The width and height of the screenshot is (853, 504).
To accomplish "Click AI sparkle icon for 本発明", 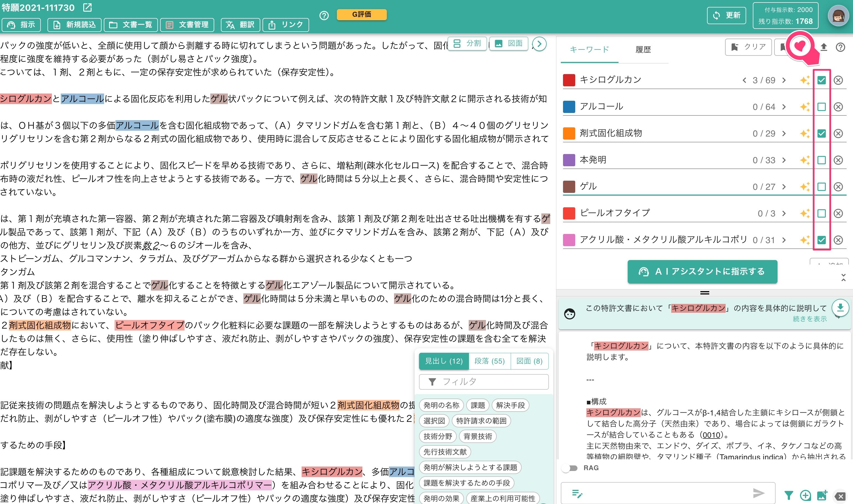I will pyautogui.click(x=804, y=160).
